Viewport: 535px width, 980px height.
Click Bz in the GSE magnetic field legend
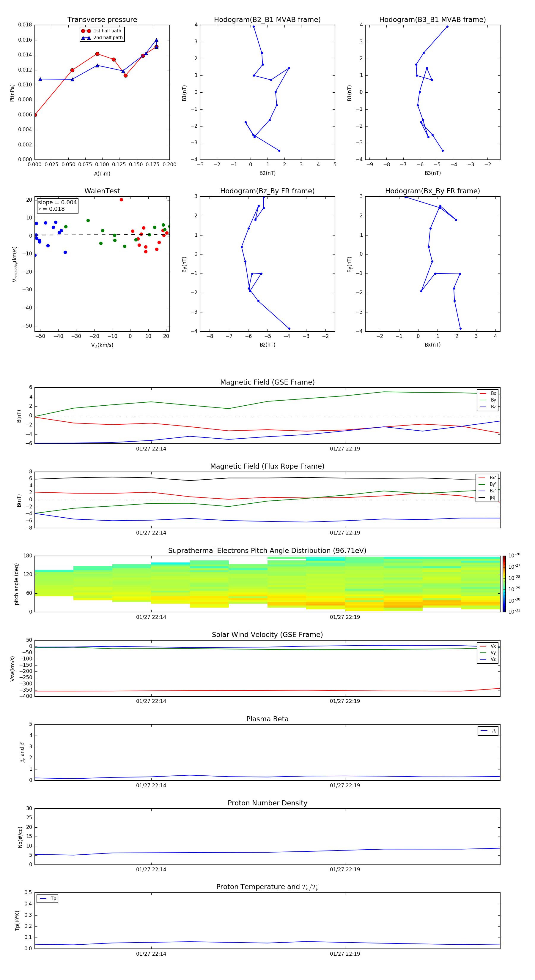tap(488, 407)
